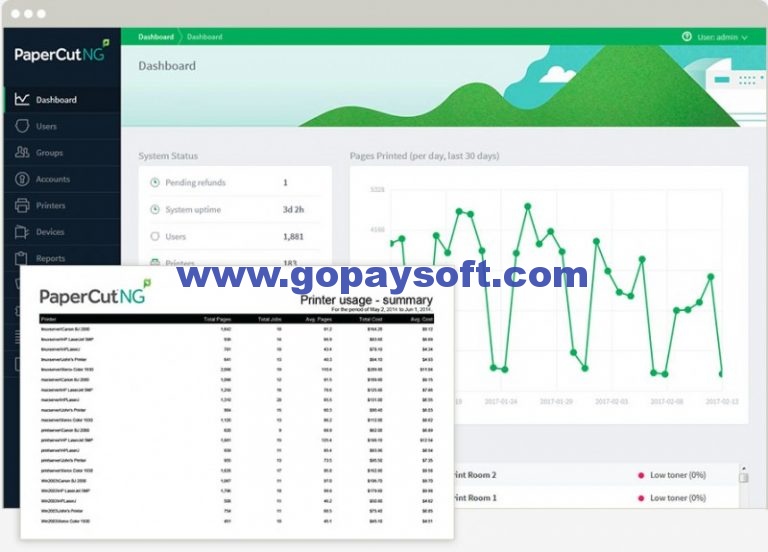Screen dimensions: 768x552
Task: Open the Devices sidebar menu item
Action: tap(62, 232)
